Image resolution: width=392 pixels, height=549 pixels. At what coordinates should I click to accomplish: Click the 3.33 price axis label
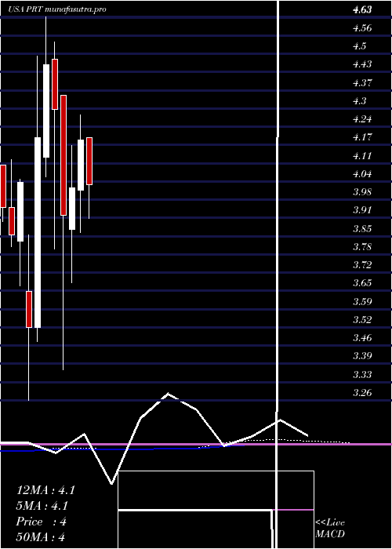(x=362, y=375)
